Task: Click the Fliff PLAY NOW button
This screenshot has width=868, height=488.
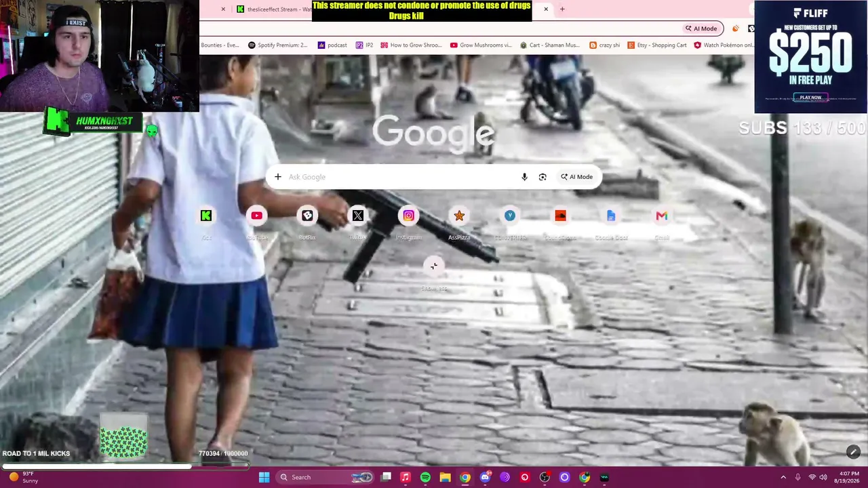Action: (x=810, y=98)
